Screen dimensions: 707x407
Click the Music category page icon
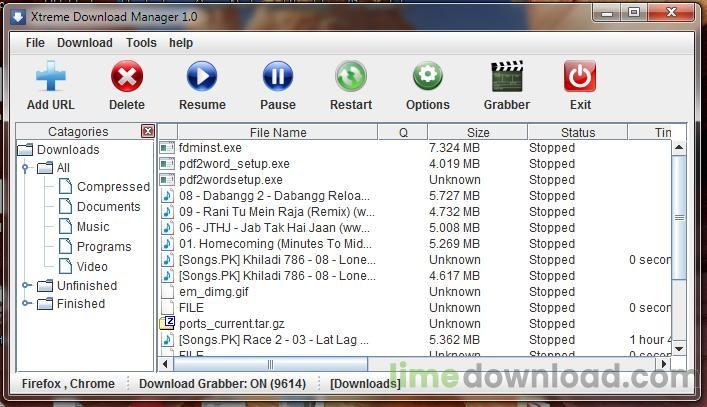(x=65, y=226)
